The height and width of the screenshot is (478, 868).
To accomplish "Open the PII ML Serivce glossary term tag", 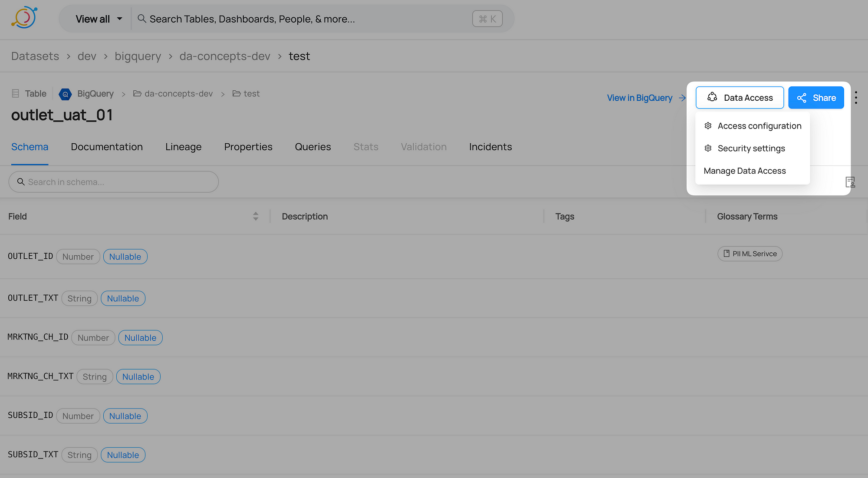I will click(750, 254).
